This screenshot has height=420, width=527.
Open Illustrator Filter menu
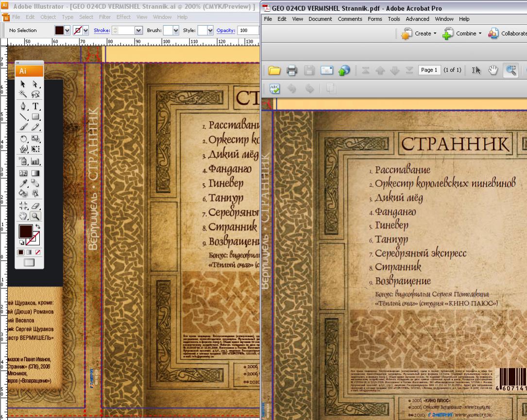105,17
